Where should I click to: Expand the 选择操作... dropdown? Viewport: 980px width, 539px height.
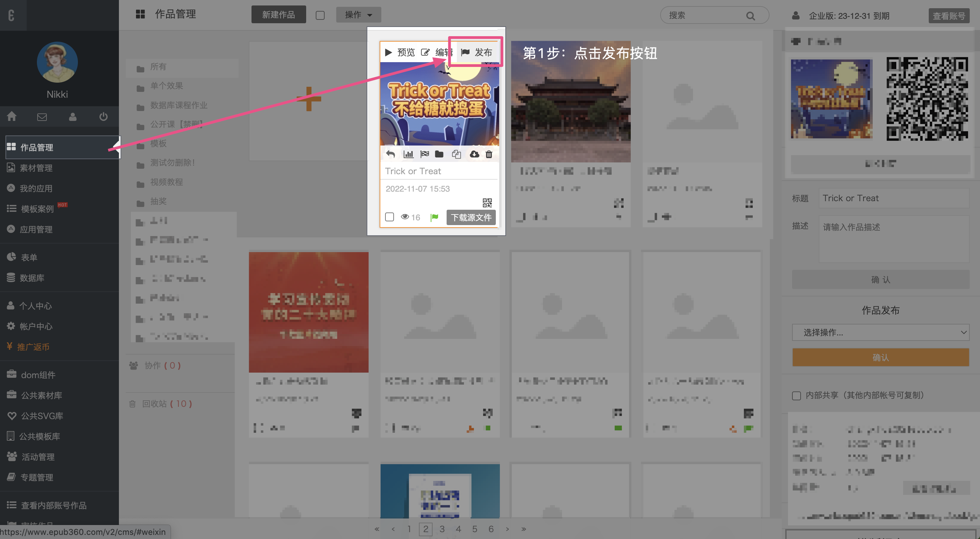coord(880,332)
